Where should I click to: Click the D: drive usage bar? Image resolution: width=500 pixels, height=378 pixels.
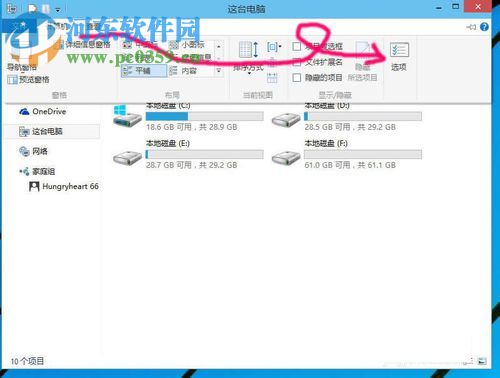point(363,116)
